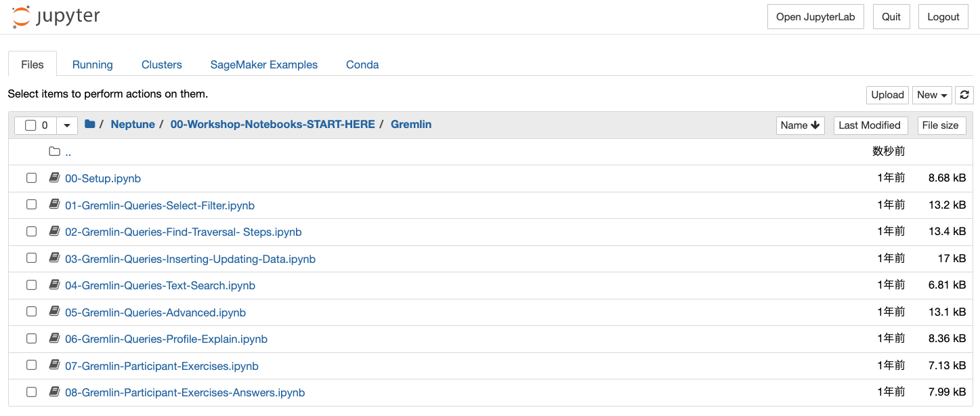The height and width of the screenshot is (416, 980).
Task: Sort files by Last Modified
Action: tap(870, 125)
